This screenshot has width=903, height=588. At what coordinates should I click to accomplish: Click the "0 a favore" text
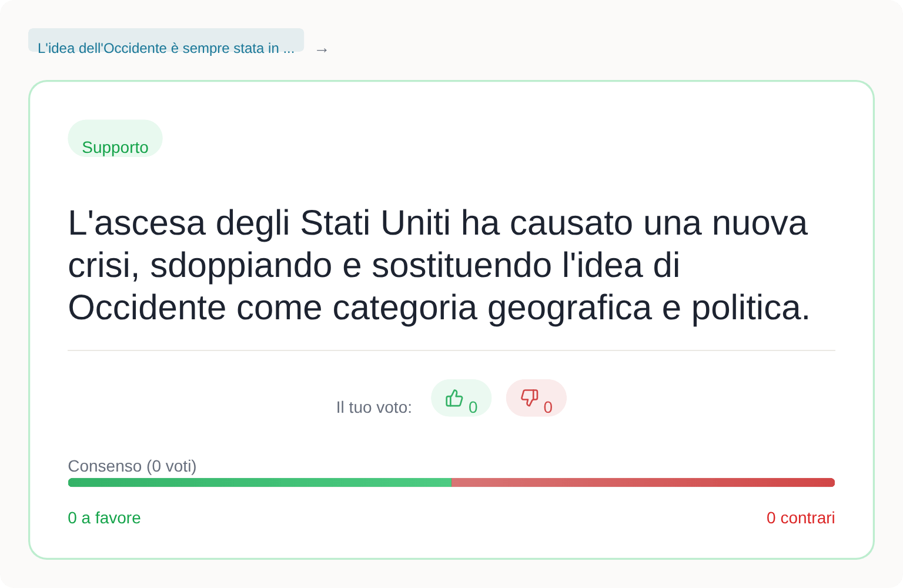(105, 517)
